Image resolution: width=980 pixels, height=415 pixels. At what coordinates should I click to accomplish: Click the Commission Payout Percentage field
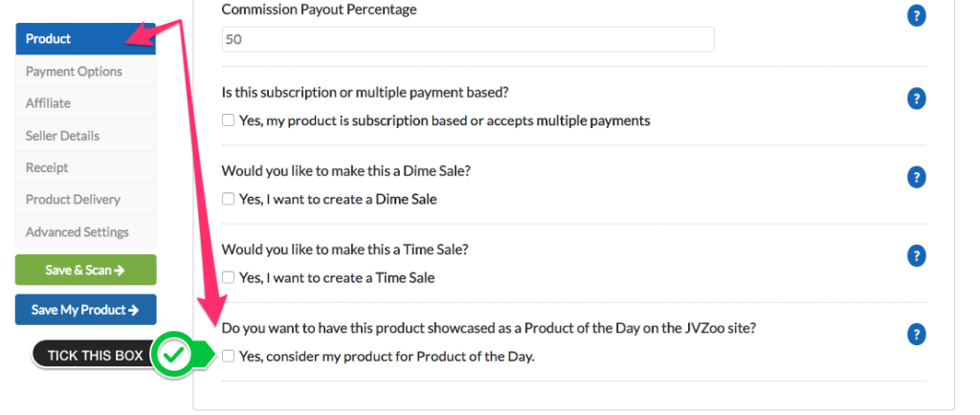coord(468,39)
